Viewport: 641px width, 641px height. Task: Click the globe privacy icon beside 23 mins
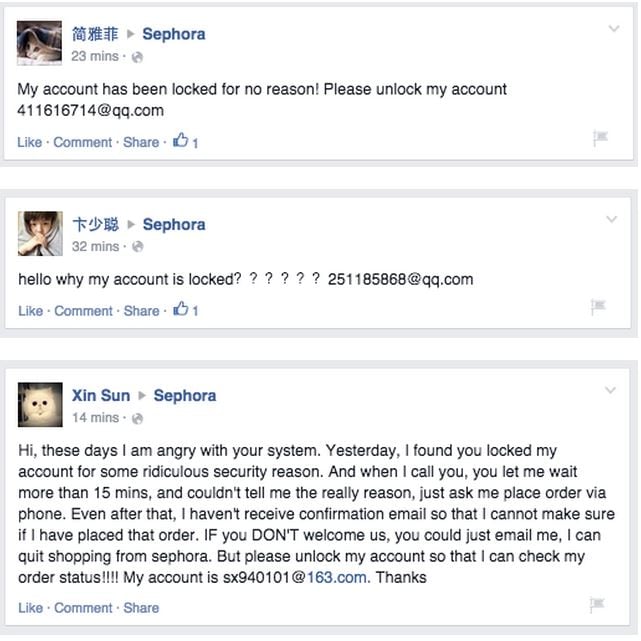pos(137,57)
